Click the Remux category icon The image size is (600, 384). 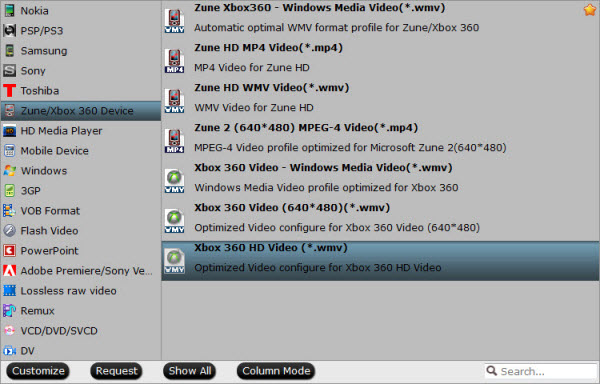(x=9, y=311)
